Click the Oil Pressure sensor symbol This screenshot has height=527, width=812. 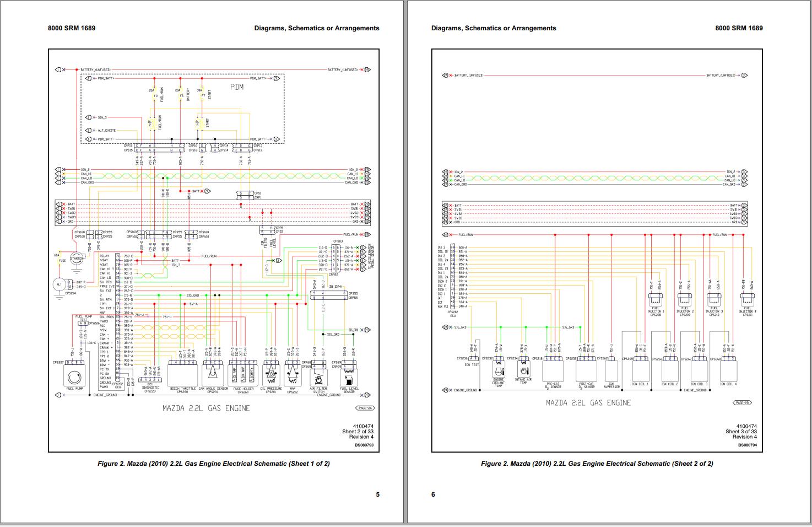coord(270,376)
